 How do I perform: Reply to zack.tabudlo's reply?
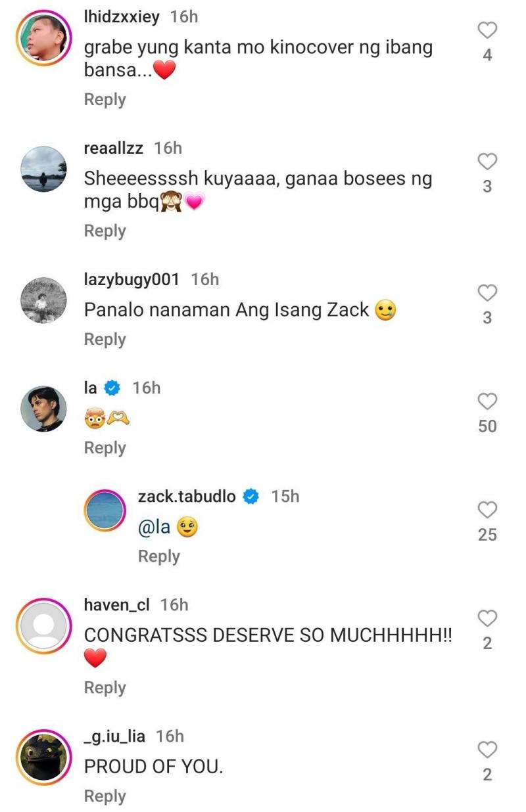point(158,556)
